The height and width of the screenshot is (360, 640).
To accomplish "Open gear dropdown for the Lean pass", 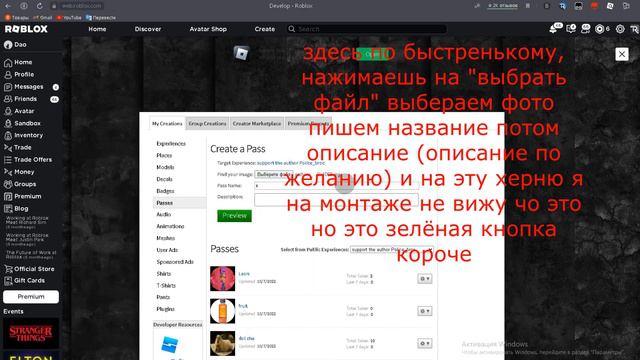I will point(424,279).
